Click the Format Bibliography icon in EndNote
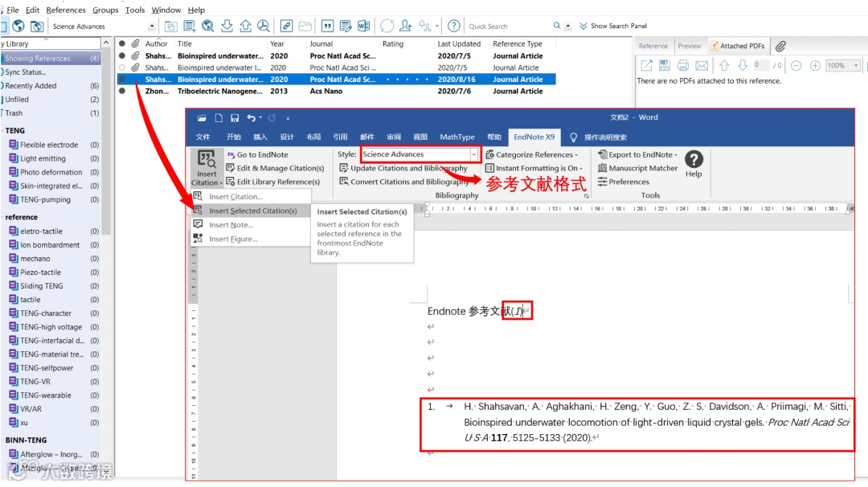The height and width of the screenshot is (487, 868). (346, 26)
